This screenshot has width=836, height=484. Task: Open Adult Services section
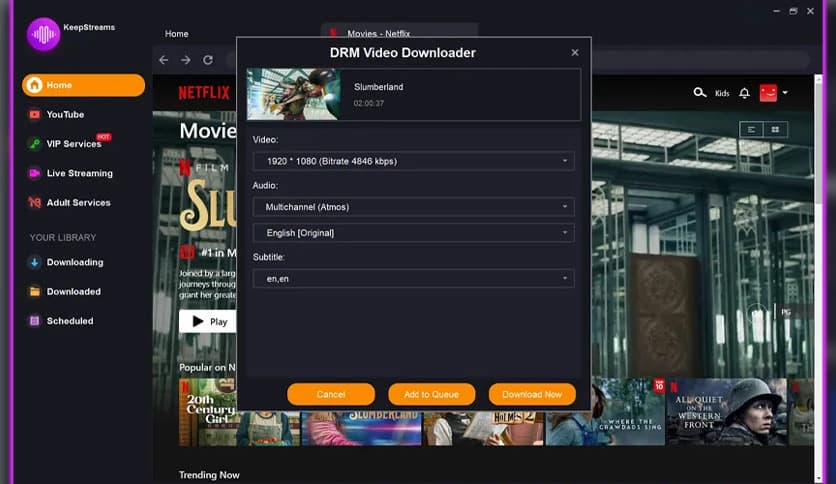(78, 203)
